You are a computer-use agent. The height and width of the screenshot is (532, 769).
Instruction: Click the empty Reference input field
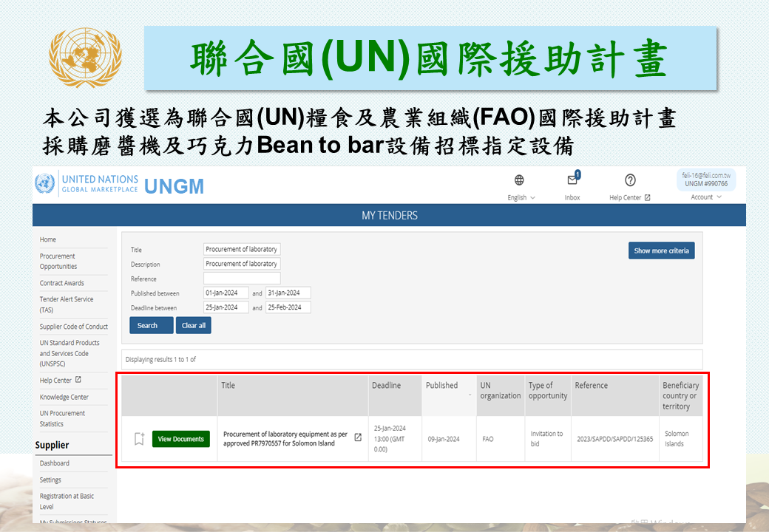242,279
